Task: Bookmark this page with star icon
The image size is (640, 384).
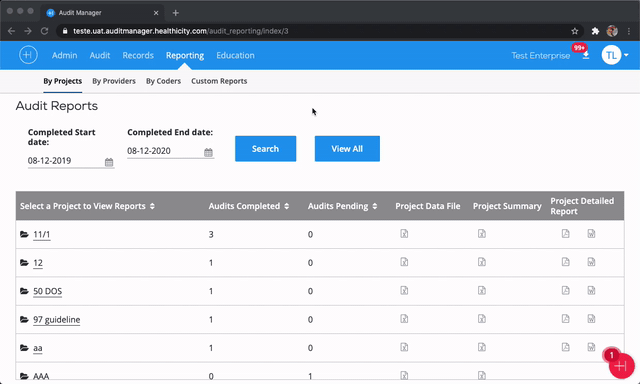Action: [x=575, y=31]
